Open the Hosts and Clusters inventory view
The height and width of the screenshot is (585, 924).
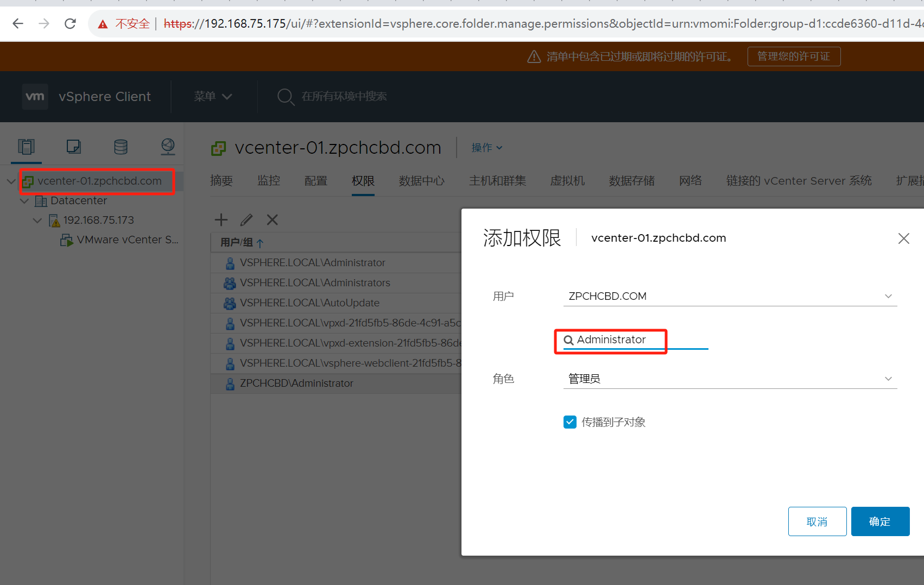coord(26,147)
